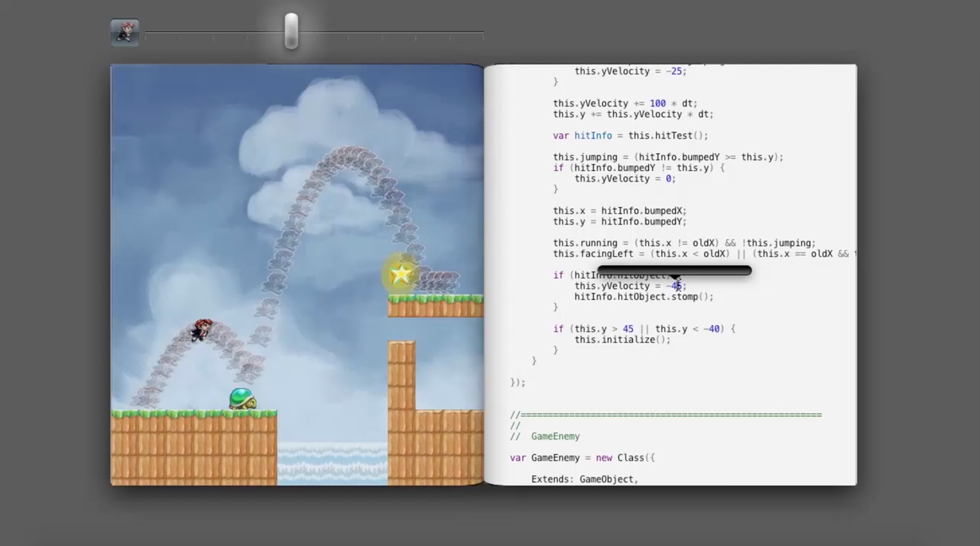Click the 'this.jumping' assignment line
The image size is (980, 546).
tap(668, 157)
